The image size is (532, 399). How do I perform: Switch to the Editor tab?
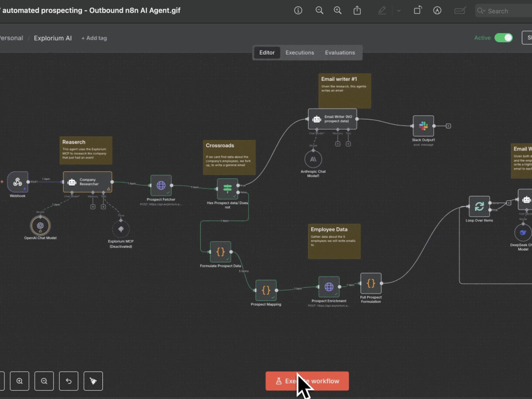coord(267,53)
